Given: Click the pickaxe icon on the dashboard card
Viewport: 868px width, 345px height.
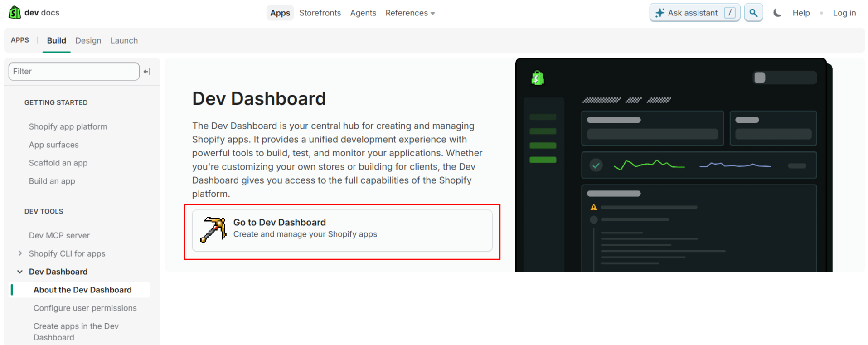Looking at the screenshot, I should click(213, 229).
